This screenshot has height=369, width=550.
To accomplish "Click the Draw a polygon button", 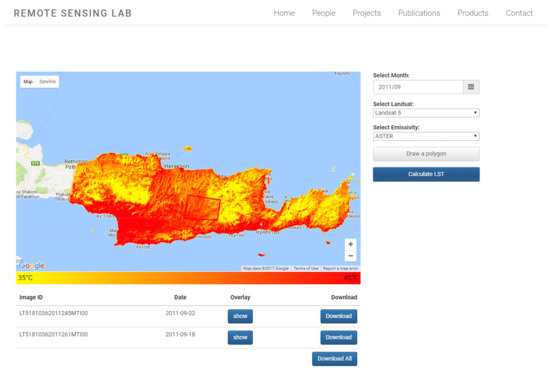I will click(x=426, y=154).
